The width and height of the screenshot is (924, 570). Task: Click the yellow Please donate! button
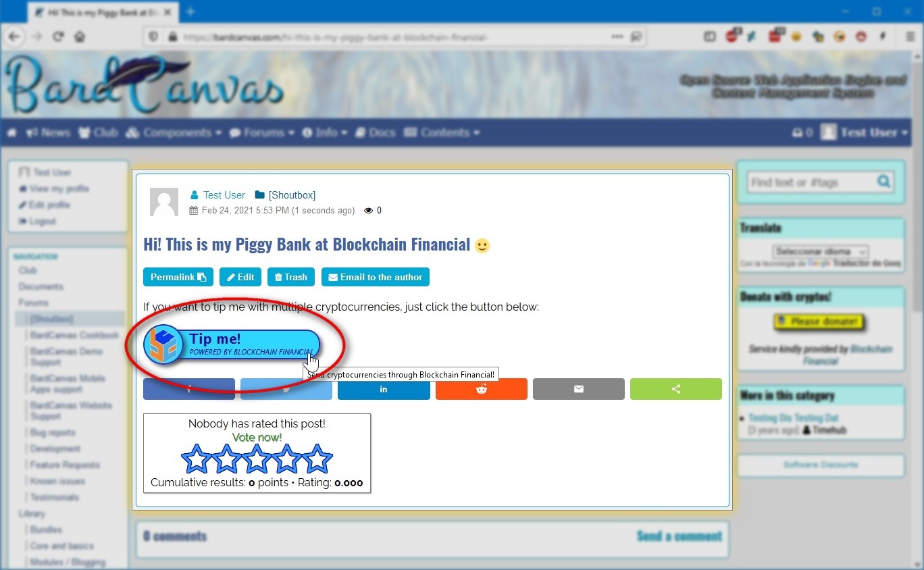[x=819, y=321]
